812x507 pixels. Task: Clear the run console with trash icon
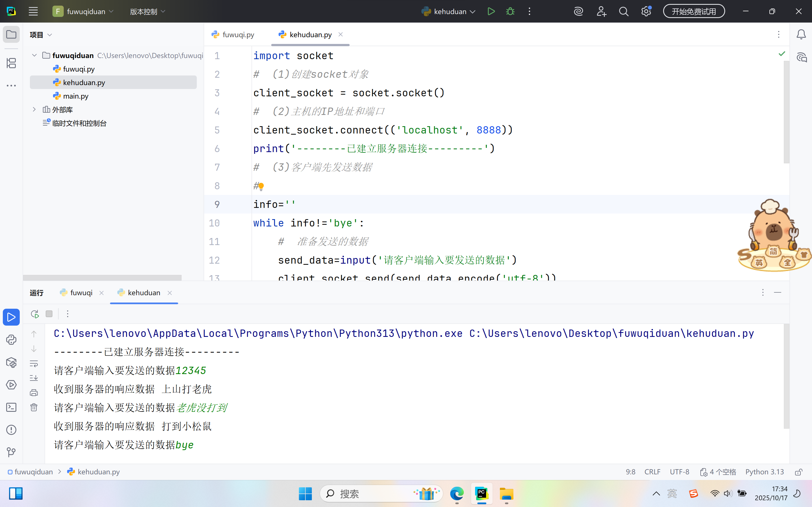click(34, 407)
